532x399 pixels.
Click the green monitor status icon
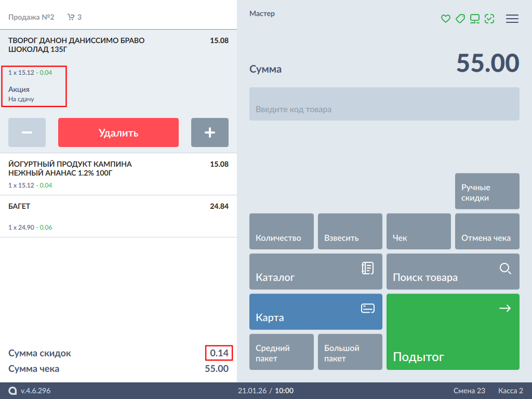pos(474,19)
